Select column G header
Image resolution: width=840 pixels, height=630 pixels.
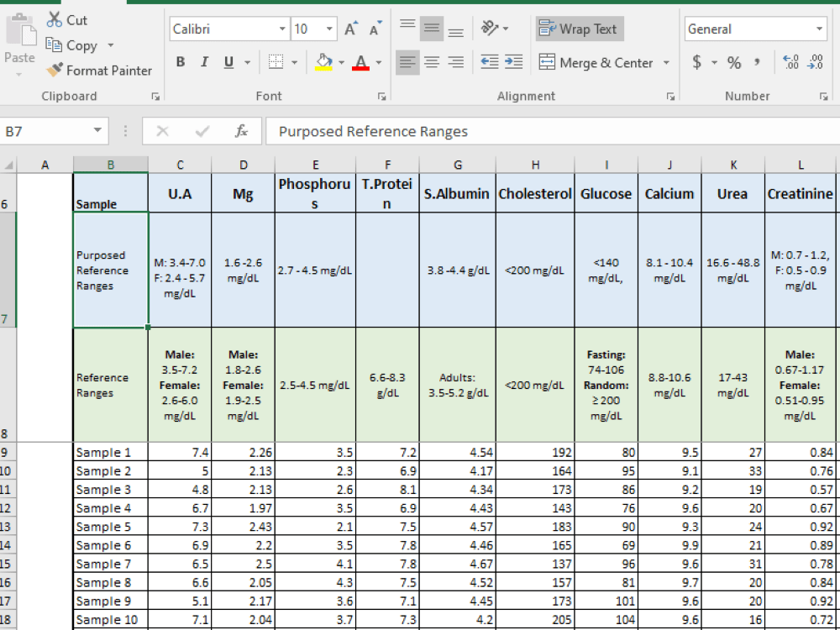pyautogui.click(x=458, y=165)
